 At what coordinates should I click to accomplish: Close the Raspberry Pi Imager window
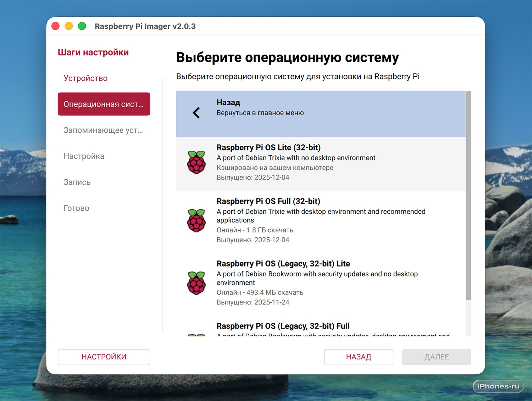click(56, 26)
